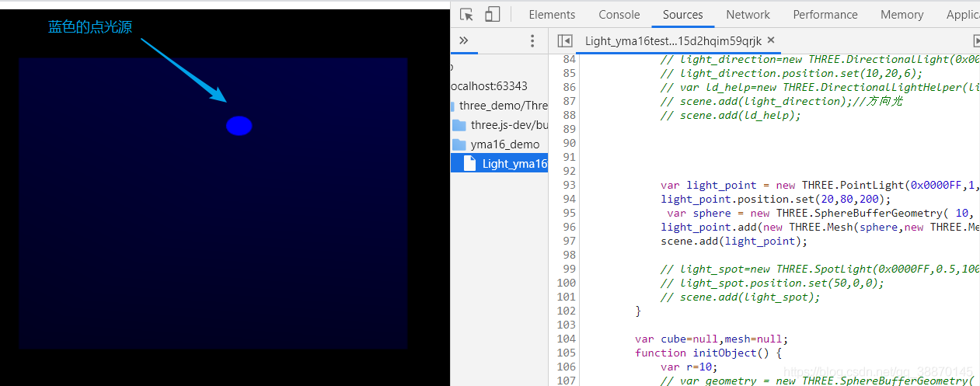Open the Memory tab

coord(902,15)
